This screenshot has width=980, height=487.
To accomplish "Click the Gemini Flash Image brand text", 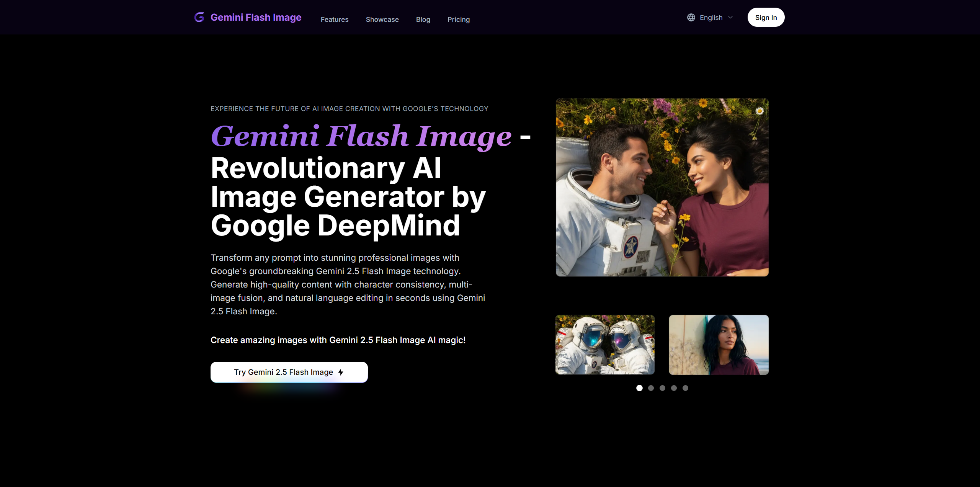I will point(256,18).
